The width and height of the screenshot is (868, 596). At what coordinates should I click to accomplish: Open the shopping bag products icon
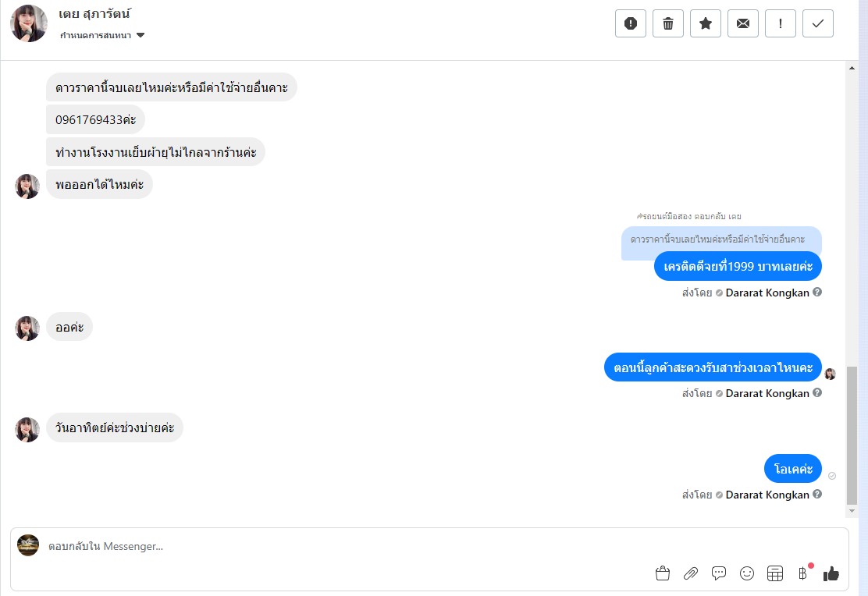[663, 573]
